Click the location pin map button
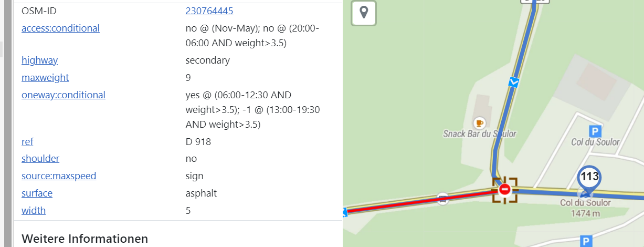Image resolution: width=644 pixels, height=247 pixels. pyautogui.click(x=364, y=12)
